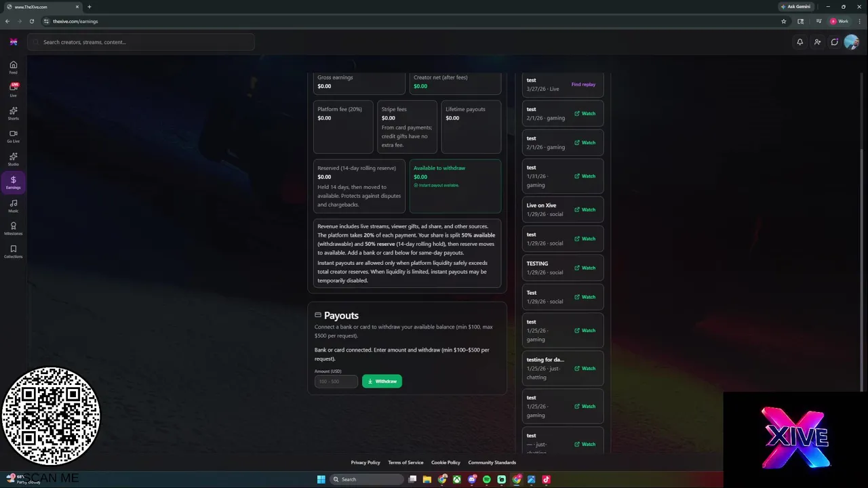Image resolution: width=868 pixels, height=488 pixels.
Task: Click the Xive logo at top left
Action: tap(13, 42)
